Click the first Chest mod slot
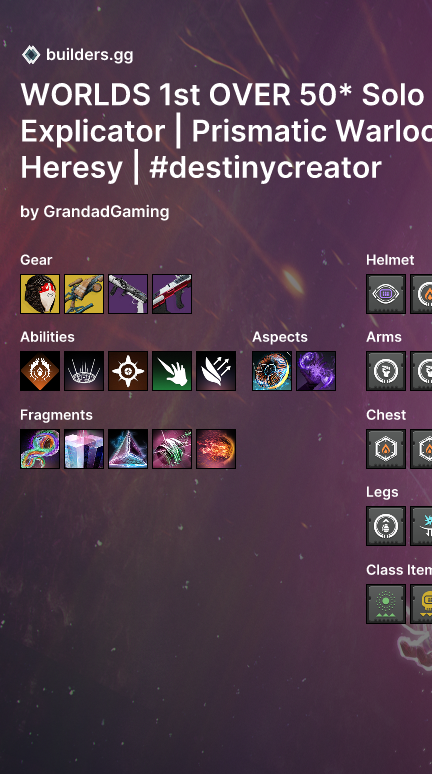Screen dimensions: 432x774 click(x=386, y=449)
